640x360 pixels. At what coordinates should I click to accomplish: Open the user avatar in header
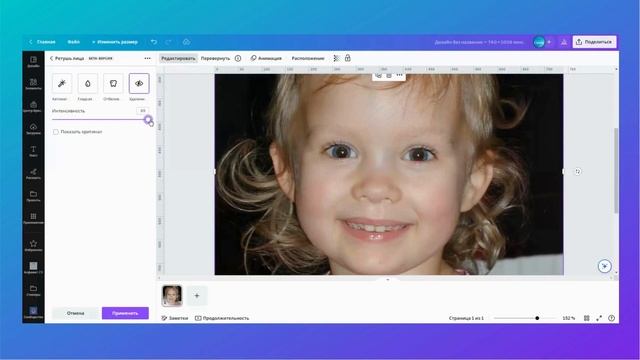(x=539, y=42)
